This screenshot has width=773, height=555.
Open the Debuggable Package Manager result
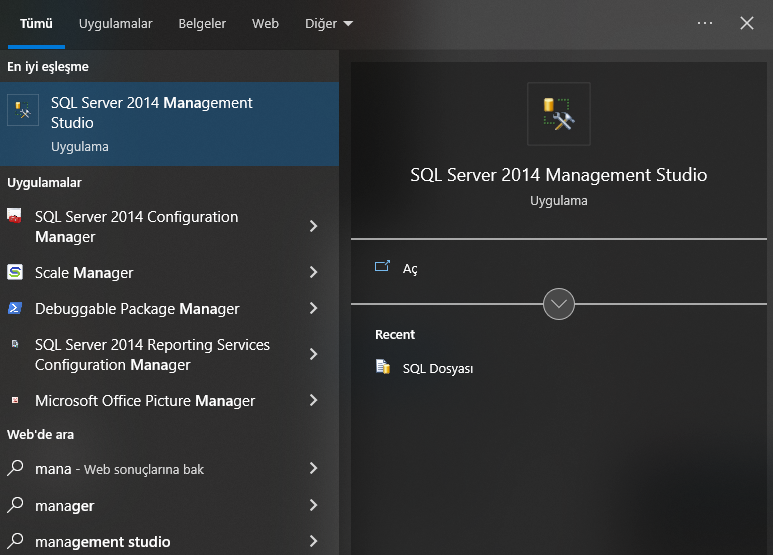point(169,309)
